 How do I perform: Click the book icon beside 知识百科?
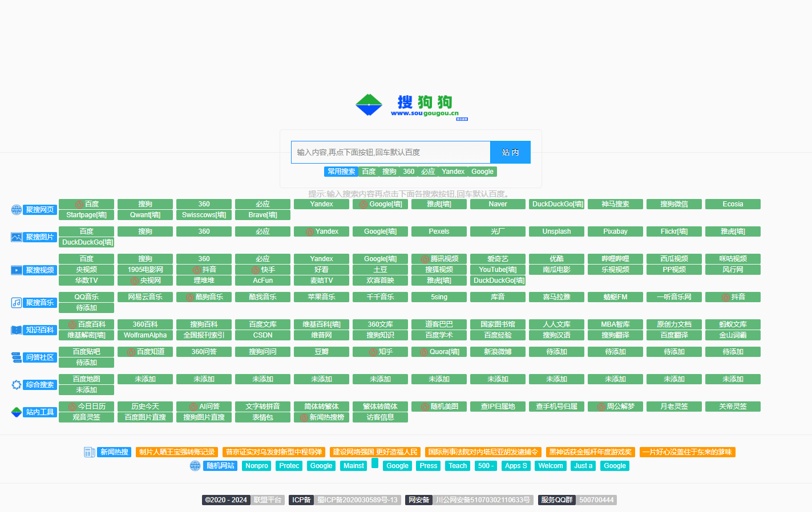click(17, 330)
